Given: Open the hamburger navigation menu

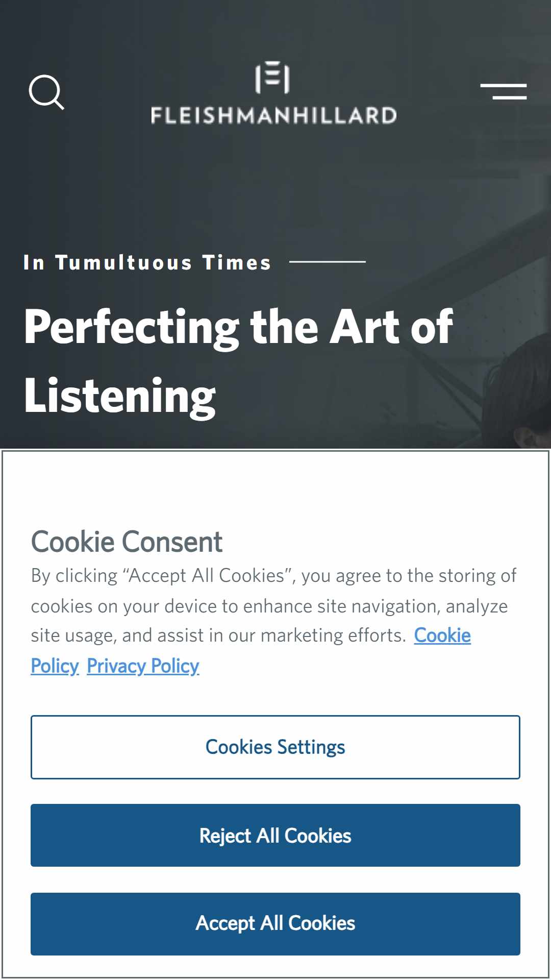Looking at the screenshot, I should click(x=504, y=92).
